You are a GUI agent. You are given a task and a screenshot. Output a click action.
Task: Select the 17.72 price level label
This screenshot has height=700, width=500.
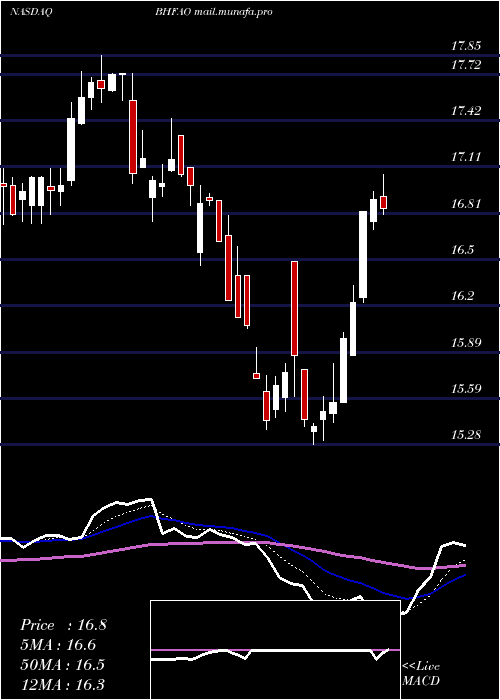466,65
